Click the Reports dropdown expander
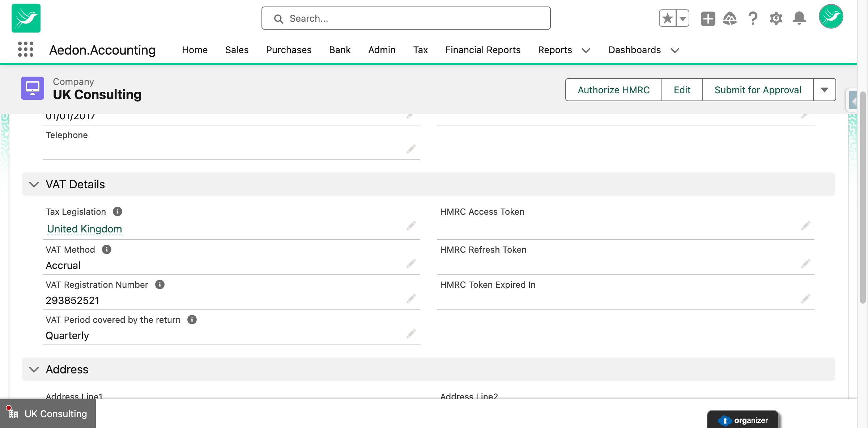 [586, 50]
